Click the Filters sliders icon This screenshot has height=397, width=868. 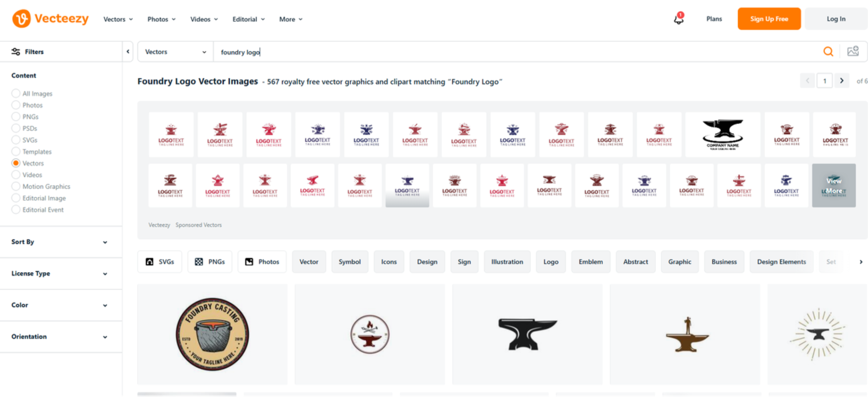tap(16, 51)
